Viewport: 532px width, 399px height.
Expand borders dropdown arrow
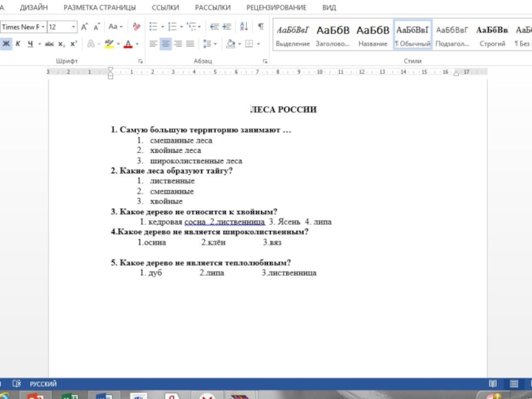pos(258,44)
